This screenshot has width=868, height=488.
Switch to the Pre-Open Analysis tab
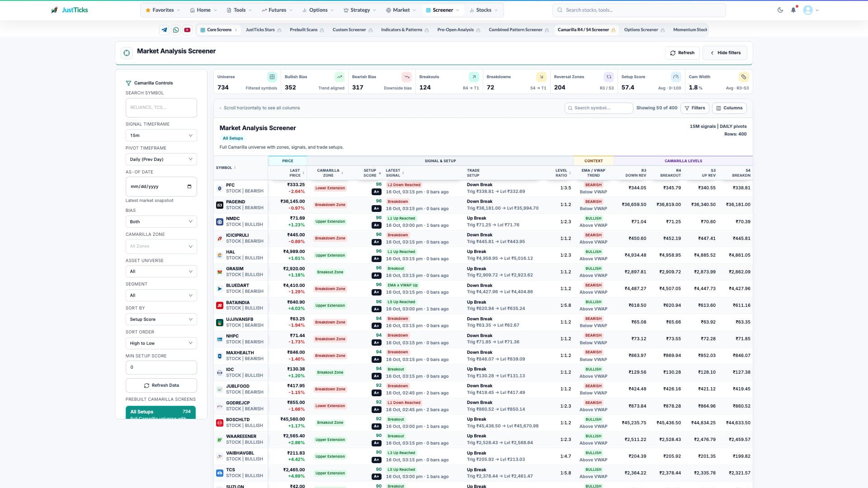[459, 30]
